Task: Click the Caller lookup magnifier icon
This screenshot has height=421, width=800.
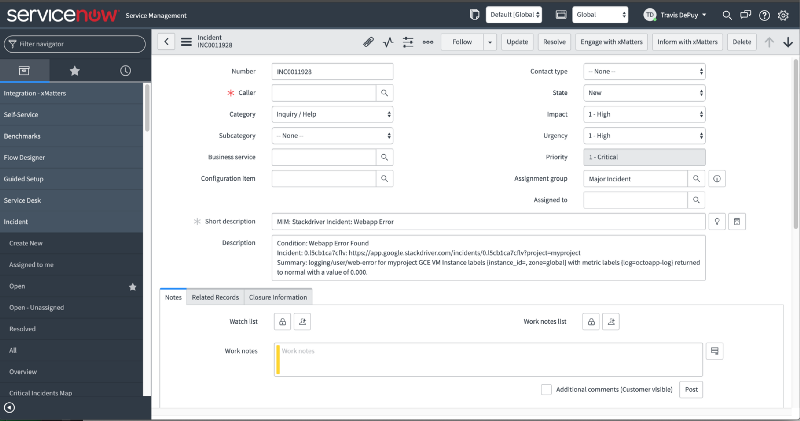Action: [383, 92]
